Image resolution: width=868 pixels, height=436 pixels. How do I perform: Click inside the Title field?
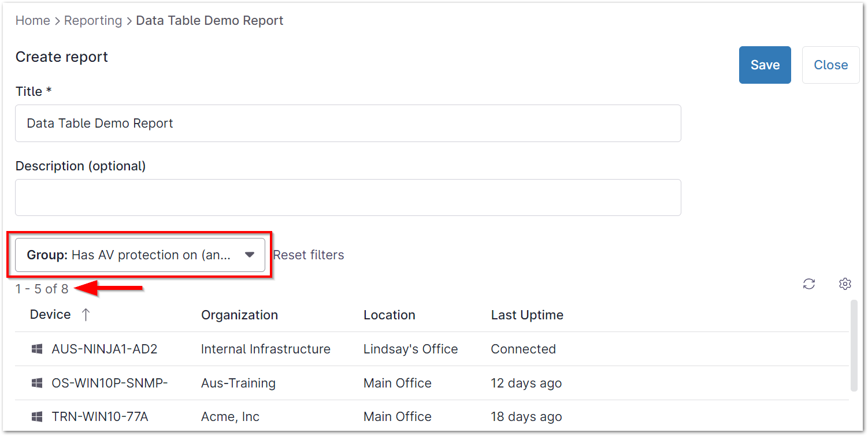pos(347,123)
